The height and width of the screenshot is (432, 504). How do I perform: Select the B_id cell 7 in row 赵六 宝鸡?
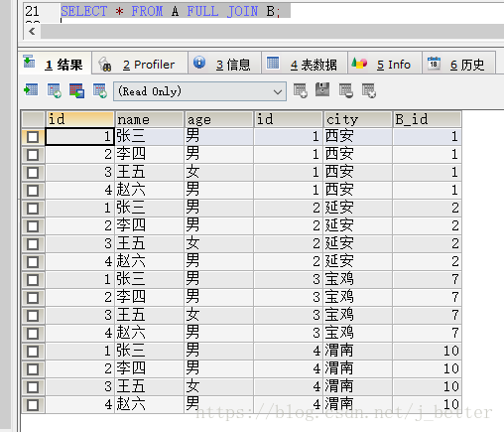point(427,333)
